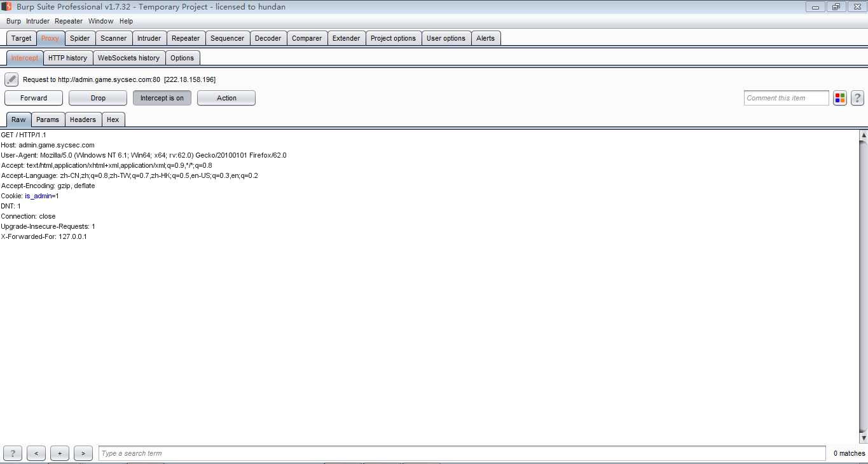
Task: Click the search help question mark button
Action: click(13, 453)
